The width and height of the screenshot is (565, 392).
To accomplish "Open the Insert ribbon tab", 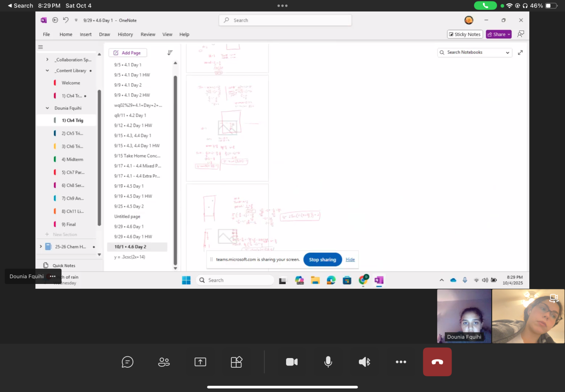I will 86,34.
